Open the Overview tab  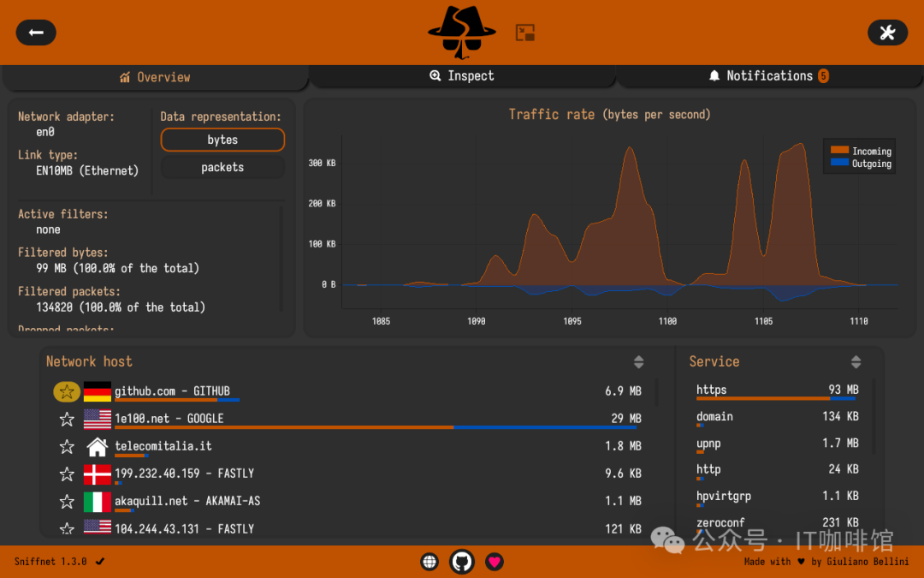pyautogui.click(x=155, y=77)
